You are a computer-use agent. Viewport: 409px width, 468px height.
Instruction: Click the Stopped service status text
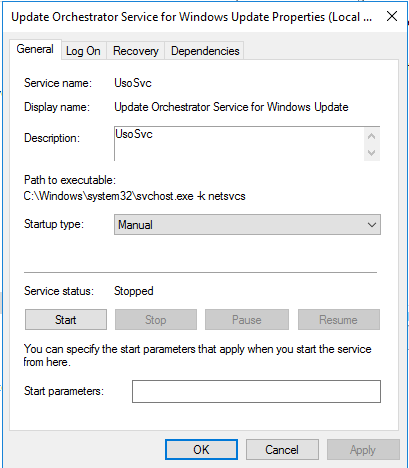tap(134, 291)
